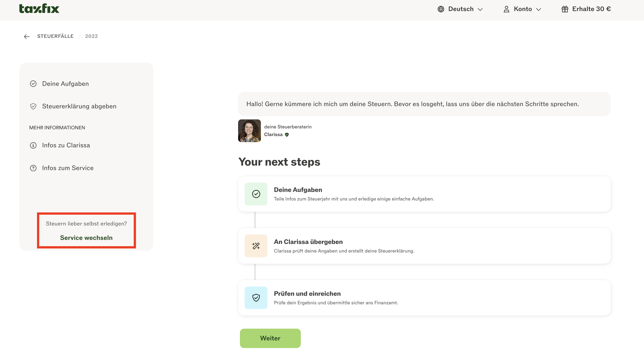Expand the Konto account menu
644x355 pixels.
tap(522, 9)
